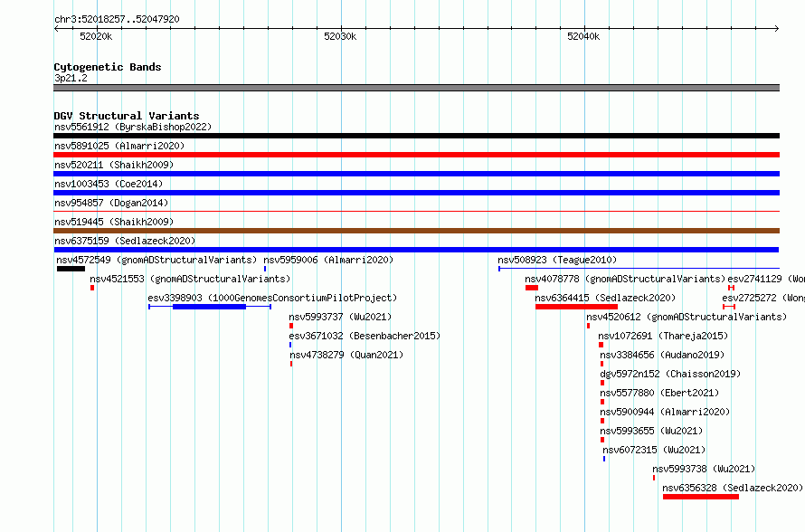Image resolution: width=805 pixels, height=532 pixels.
Task: Click the red nsv5891025 variant bar
Action: click(x=416, y=155)
